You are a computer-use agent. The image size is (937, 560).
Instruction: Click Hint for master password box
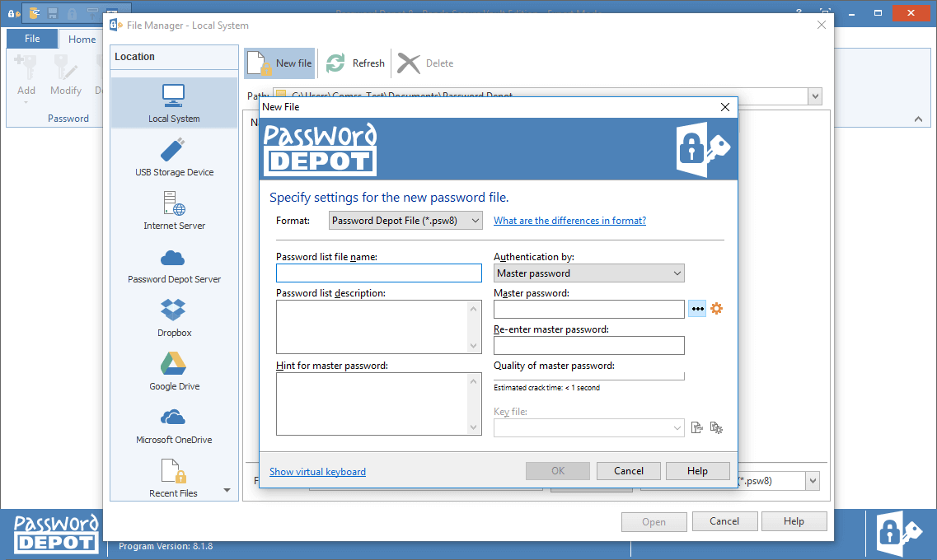click(x=379, y=404)
